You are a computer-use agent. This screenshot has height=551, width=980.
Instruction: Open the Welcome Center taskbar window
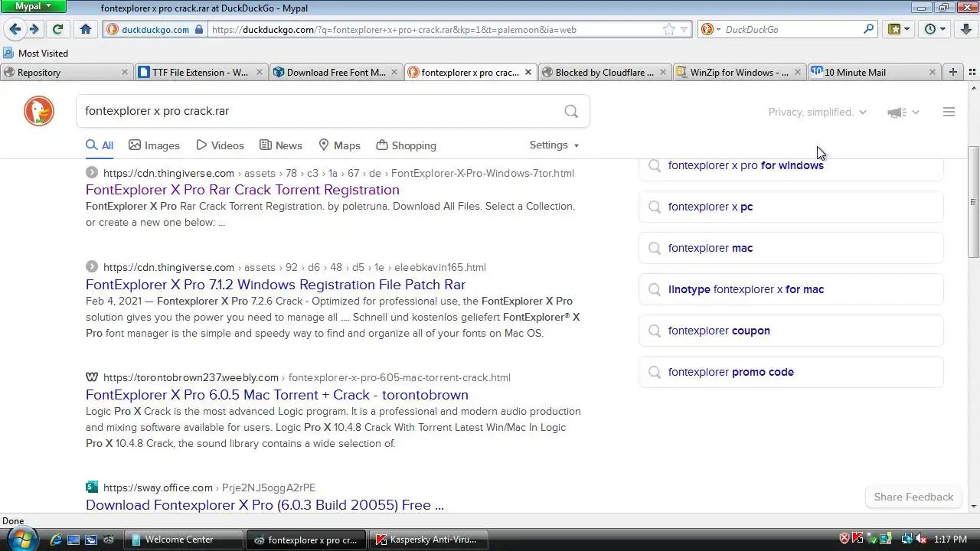pyautogui.click(x=185, y=540)
